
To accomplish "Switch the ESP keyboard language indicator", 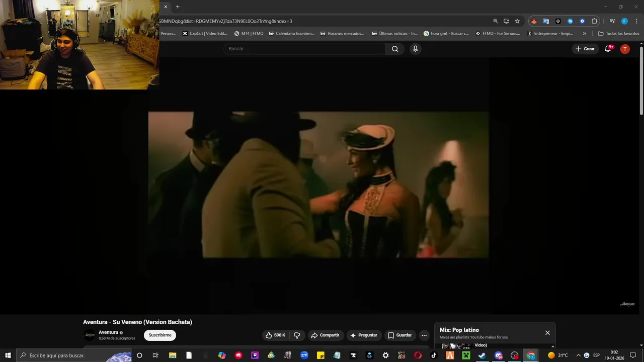I will [x=597, y=355].
